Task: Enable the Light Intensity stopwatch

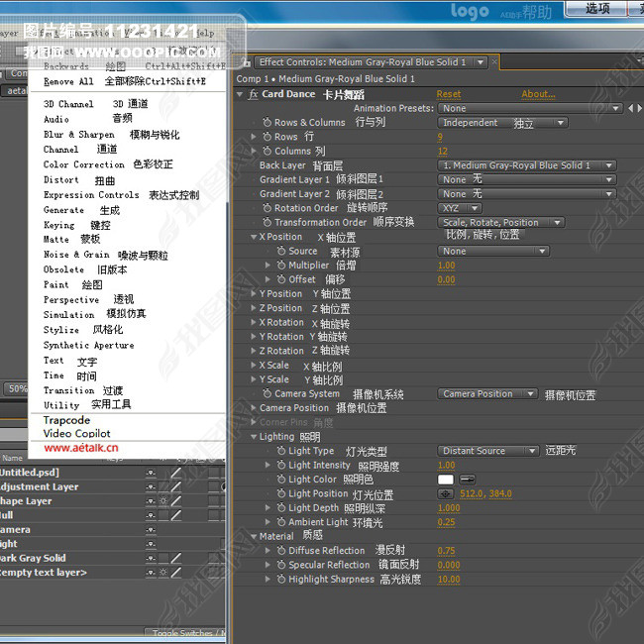Action: click(x=280, y=465)
